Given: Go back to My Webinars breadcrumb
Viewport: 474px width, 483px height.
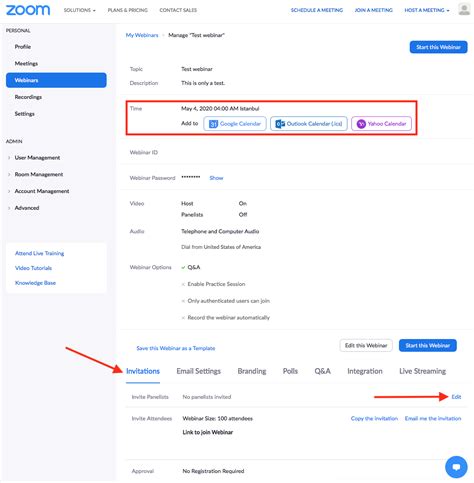Looking at the screenshot, I should pos(142,35).
